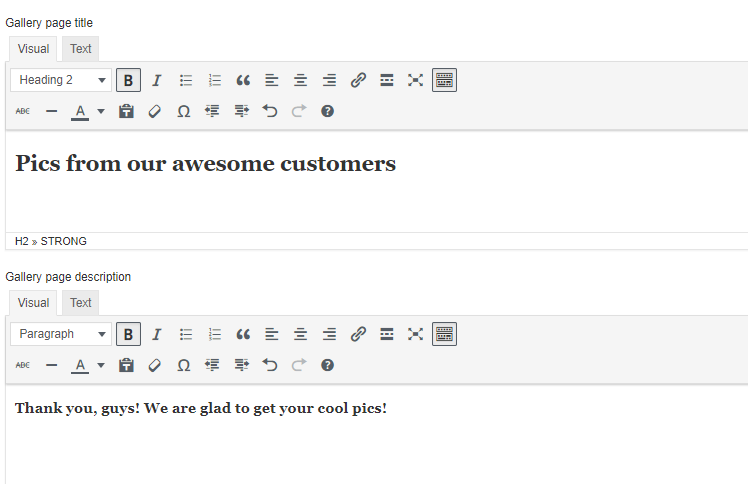Viewport: 748px width, 484px height.
Task: Click Blockquote icon in title editor toolbar
Action: (x=243, y=81)
